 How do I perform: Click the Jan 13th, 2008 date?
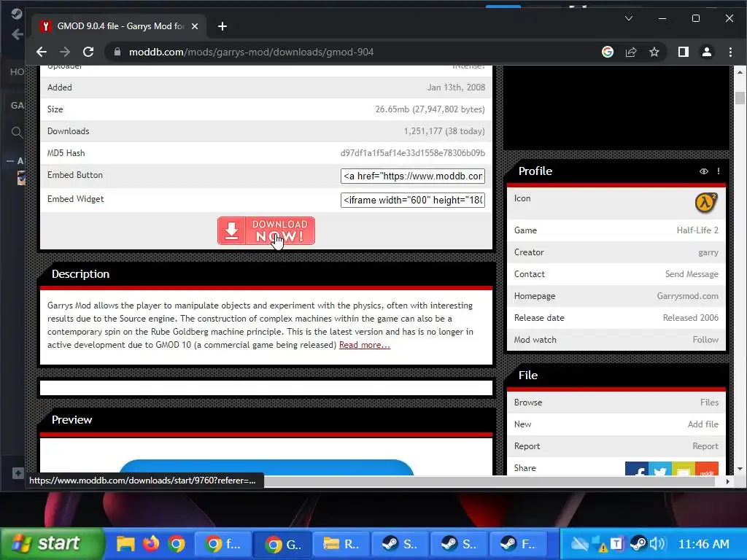tap(456, 87)
